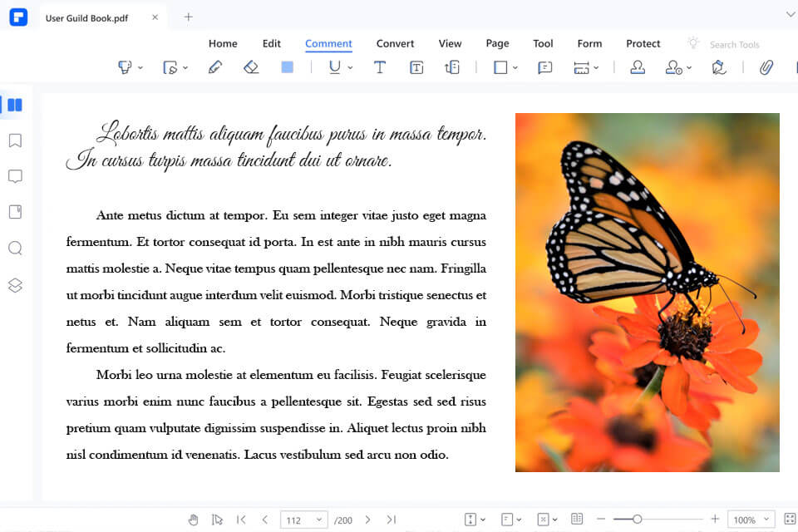Image resolution: width=798 pixels, height=532 pixels.
Task: Open the Convert tab
Action: [x=395, y=44]
